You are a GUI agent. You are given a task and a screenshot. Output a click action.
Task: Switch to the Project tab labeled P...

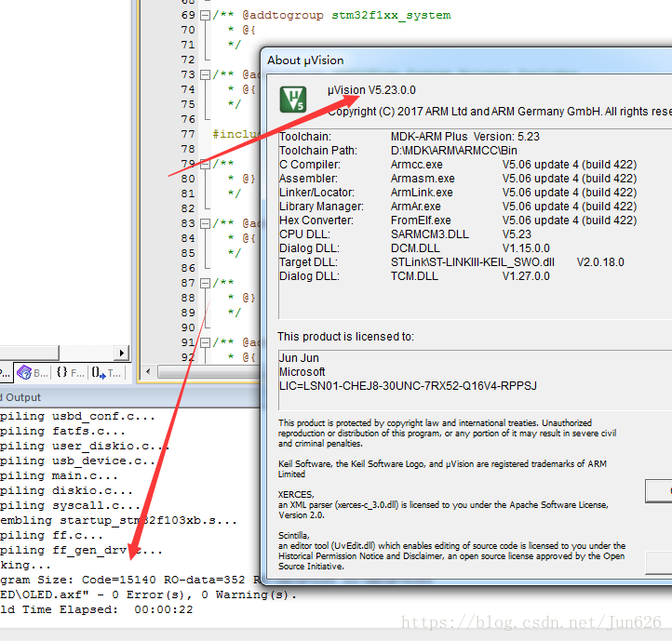(6, 373)
